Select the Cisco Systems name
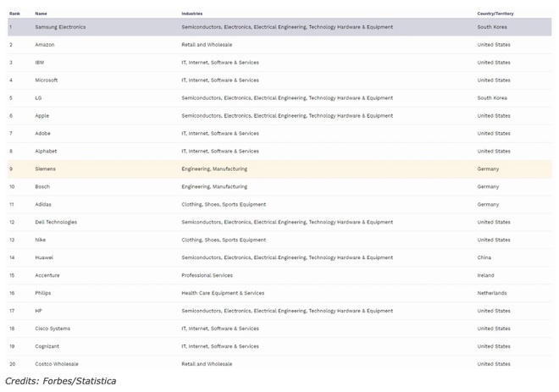 coord(53,329)
